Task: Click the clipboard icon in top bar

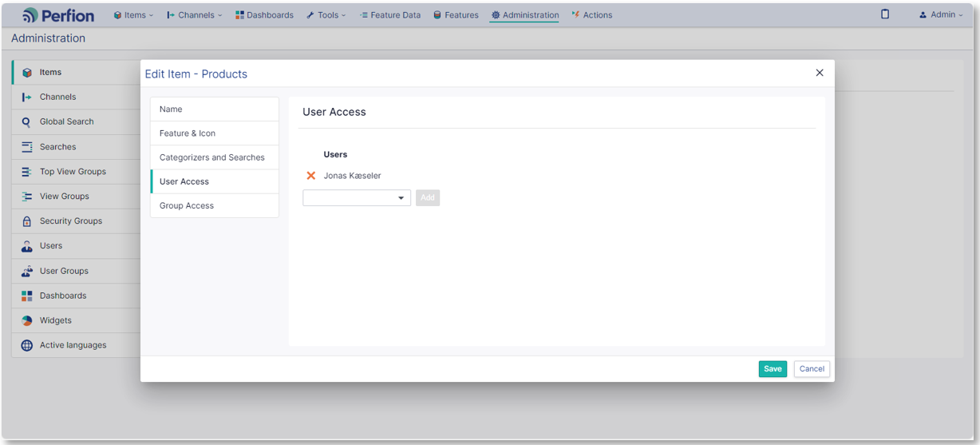Action: (885, 14)
